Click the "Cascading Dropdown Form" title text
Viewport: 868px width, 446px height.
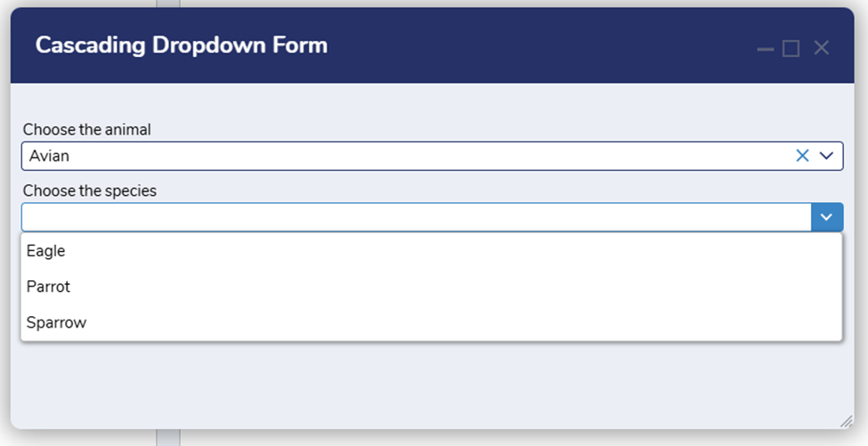point(182,45)
